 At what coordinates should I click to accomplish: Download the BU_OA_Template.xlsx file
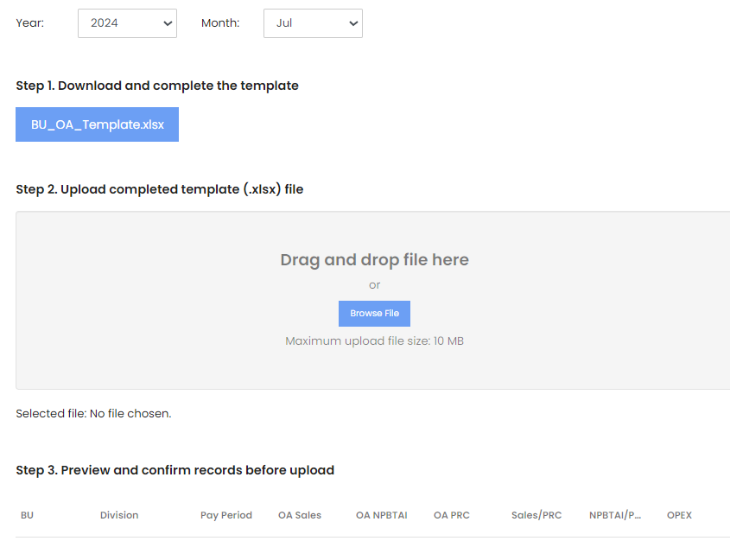[x=98, y=124]
